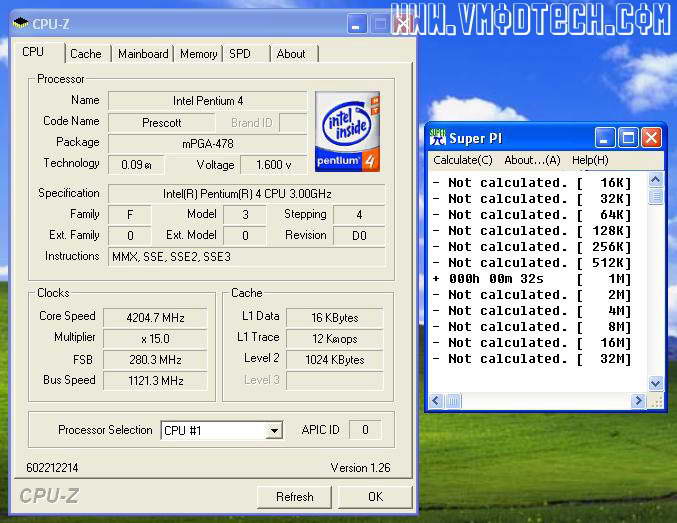The image size is (677, 523).
Task: Click the Technology value '0.09 µ'
Action: click(136, 165)
